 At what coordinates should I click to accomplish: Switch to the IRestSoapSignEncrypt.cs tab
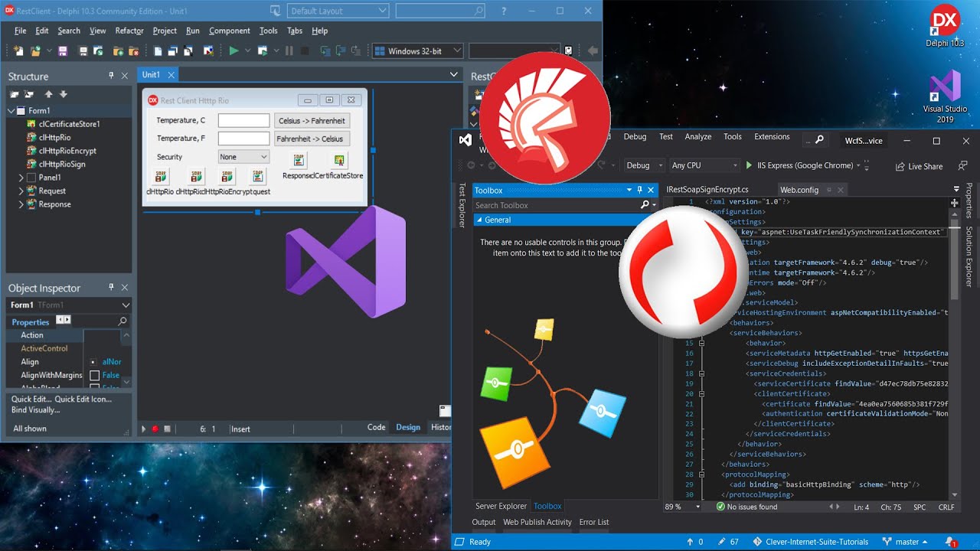click(x=707, y=190)
